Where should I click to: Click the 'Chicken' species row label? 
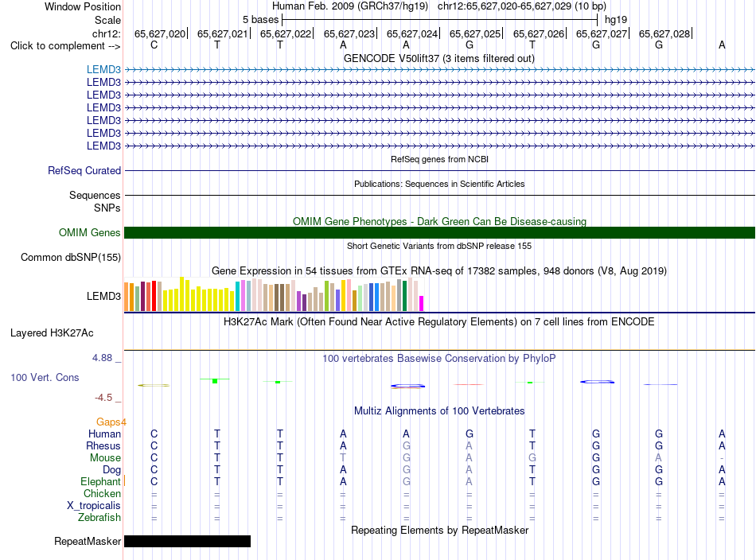(x=102, y=493)
